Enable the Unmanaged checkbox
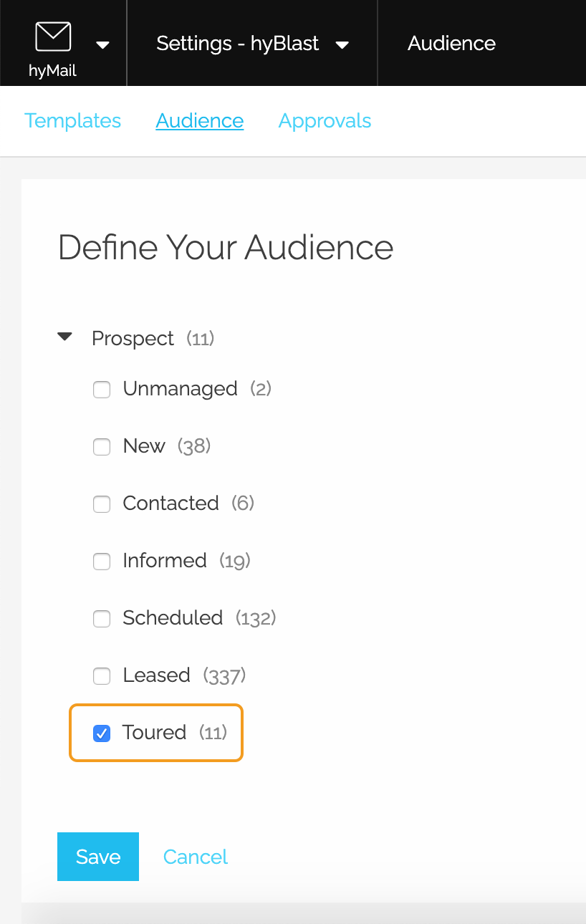 click(x=102, y=390)
